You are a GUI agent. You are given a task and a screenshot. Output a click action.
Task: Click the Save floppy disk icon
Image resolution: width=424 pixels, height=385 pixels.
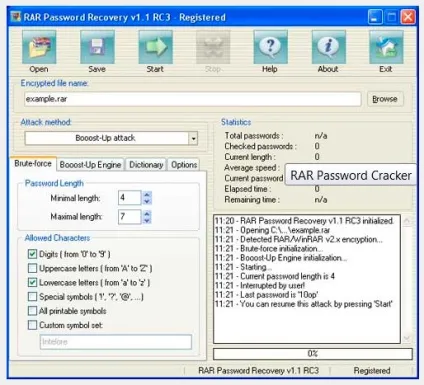[97, 47]
